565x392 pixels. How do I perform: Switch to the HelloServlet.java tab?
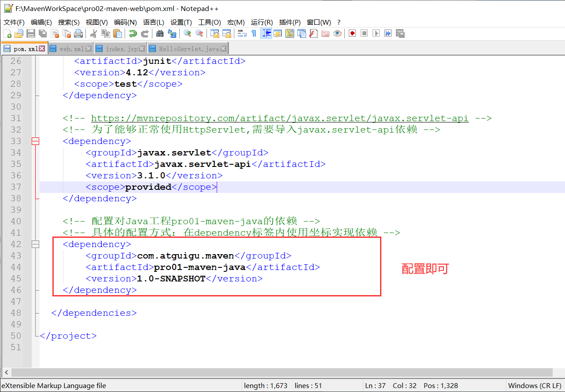pyautogui.click(x=189, y=49)
